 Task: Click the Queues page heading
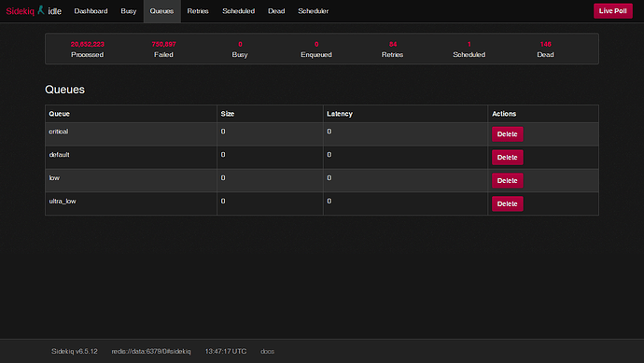coord(65,90)
